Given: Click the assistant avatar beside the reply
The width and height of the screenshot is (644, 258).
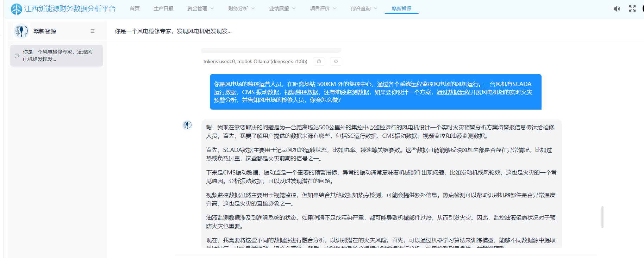Looking at the screenshot, I should pyautogui.click(x=187, y=125).
